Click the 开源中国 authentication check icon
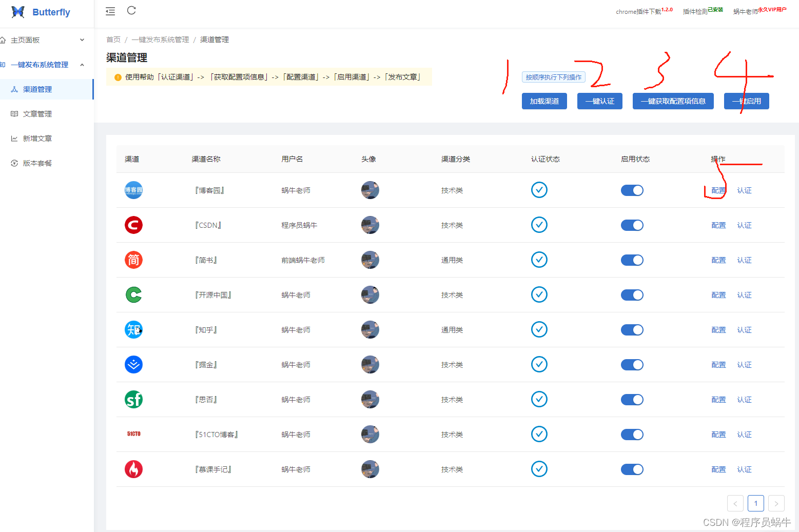This screenshot has height=532, width=799. pos(539,294)
